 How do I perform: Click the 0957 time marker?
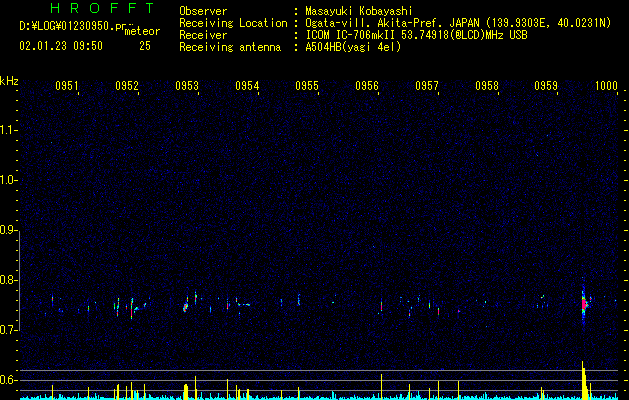427,86
